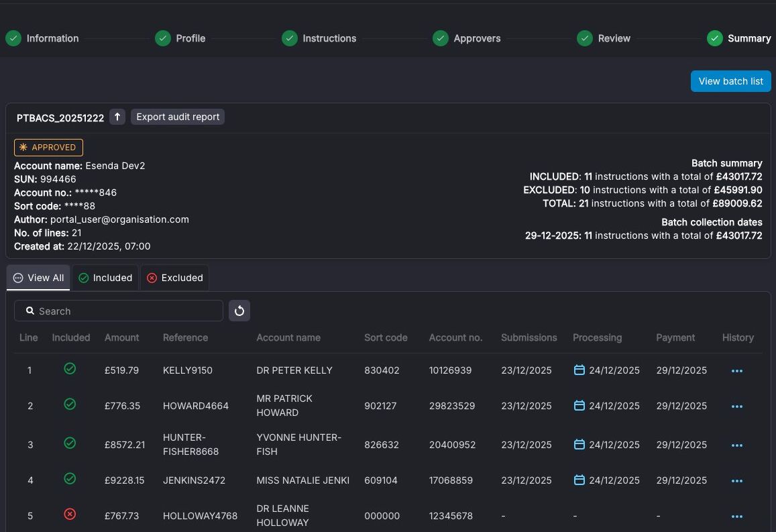This screenshot has width=776, height=532.
Task: Click the Line column header
Action: (x=29, y=337)
